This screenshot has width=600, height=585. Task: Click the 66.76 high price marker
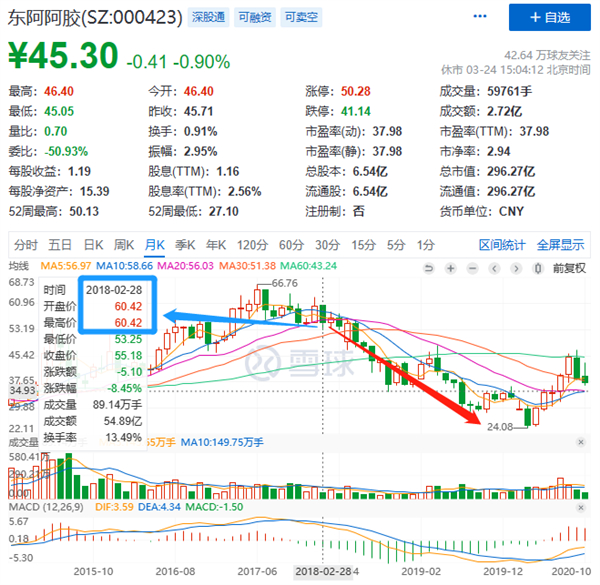click(284, 284)
